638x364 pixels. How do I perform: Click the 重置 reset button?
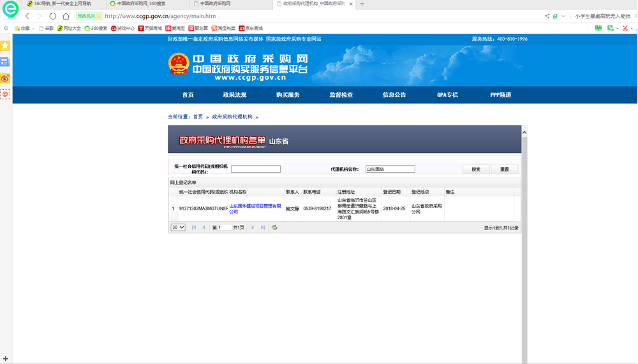point(505,169)
